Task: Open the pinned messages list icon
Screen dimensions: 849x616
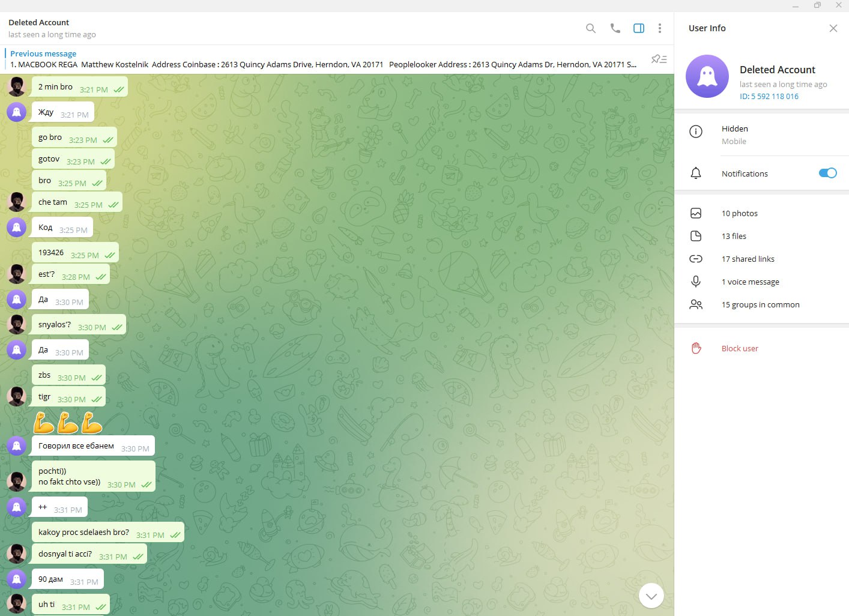Action: click(659, 59)
